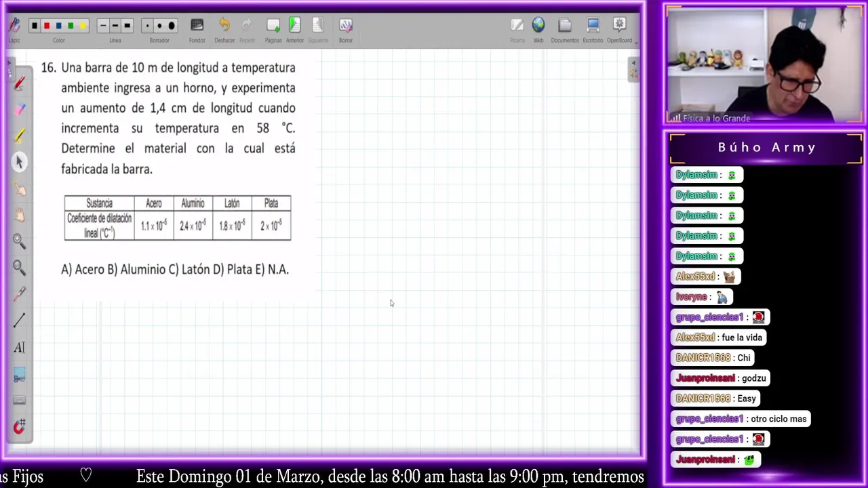Select the capture screen region tool
The height and width of the screenshot is (488, 868).
(x=19, y=374)
